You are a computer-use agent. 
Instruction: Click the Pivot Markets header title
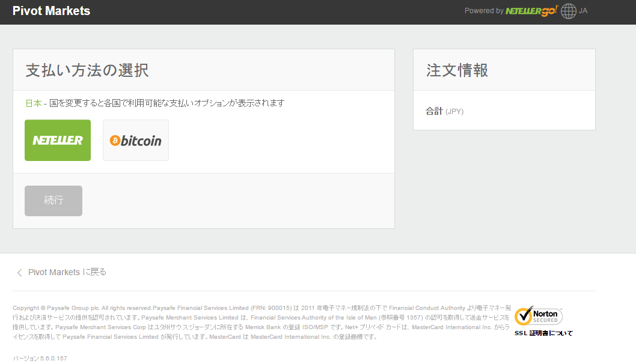[51, 11]
